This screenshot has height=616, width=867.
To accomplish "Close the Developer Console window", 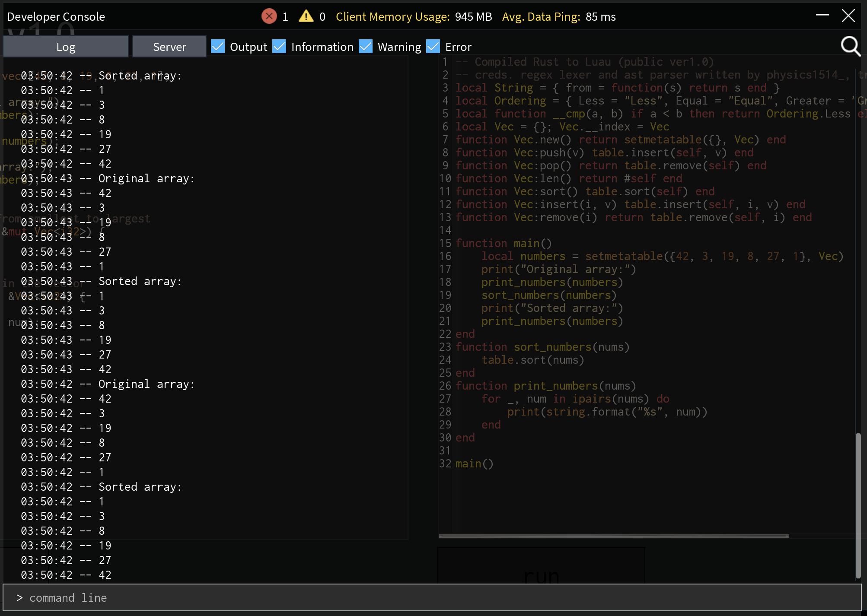I will 848,16.
